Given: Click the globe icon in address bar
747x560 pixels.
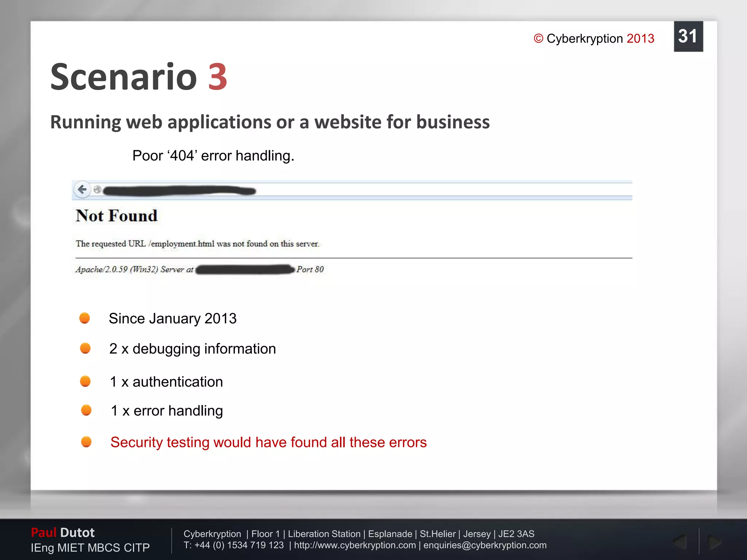Looking at the screenshot, I should click(97, 190).
